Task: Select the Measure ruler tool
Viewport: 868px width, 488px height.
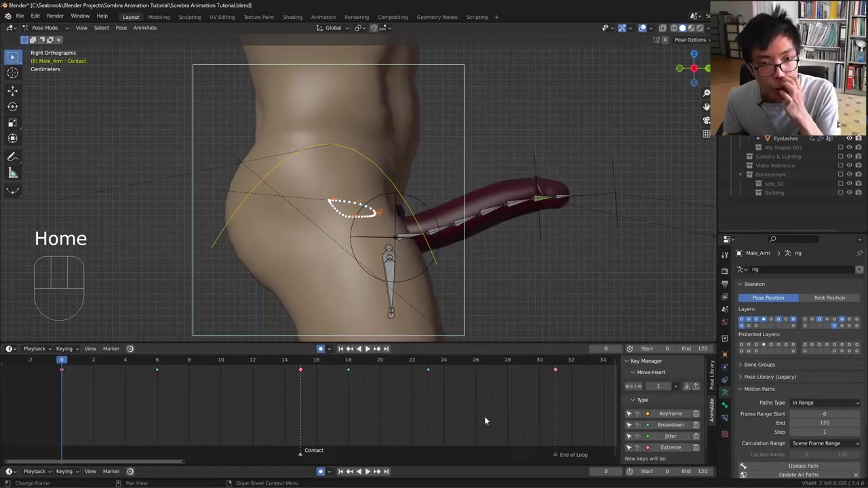Action: (12, 173)
